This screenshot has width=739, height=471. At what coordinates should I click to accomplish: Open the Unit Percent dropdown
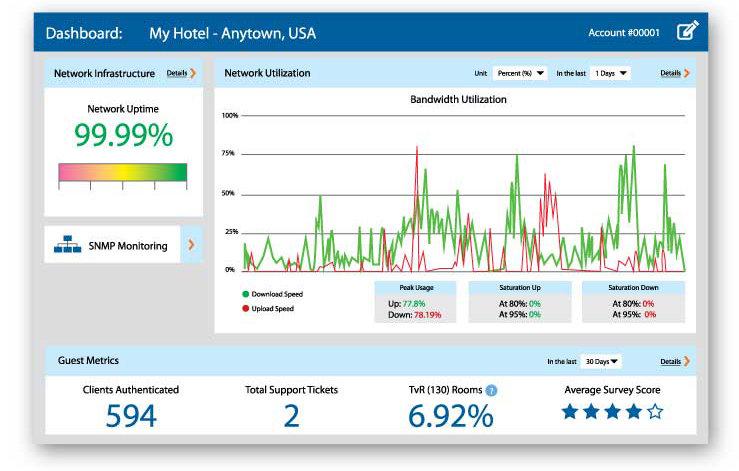click(520, 73)
